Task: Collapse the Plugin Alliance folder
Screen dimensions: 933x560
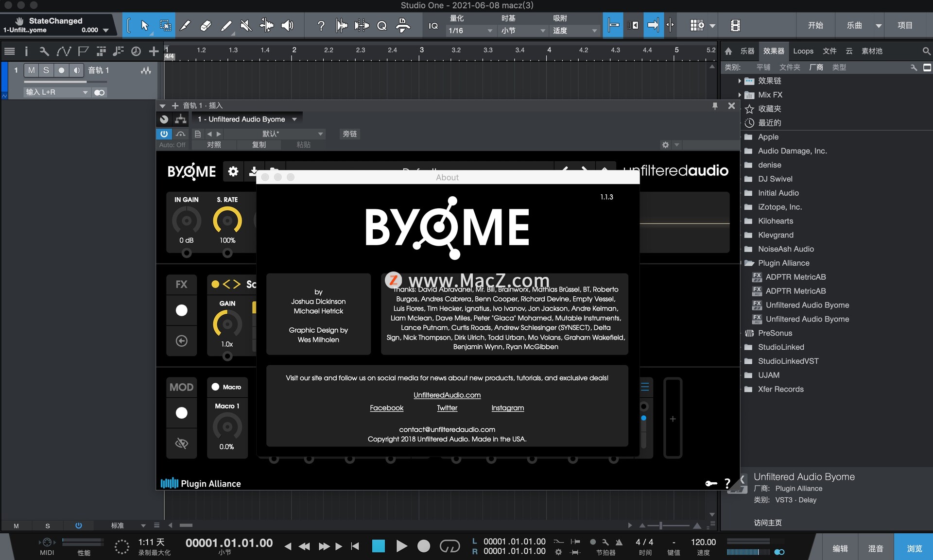Action: coord(749,263)
